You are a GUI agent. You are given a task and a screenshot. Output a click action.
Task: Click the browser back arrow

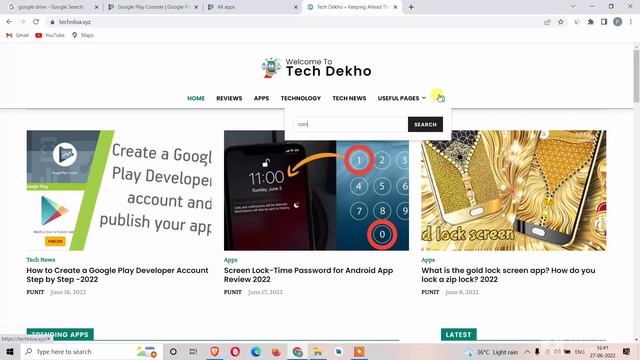[9, 22]
